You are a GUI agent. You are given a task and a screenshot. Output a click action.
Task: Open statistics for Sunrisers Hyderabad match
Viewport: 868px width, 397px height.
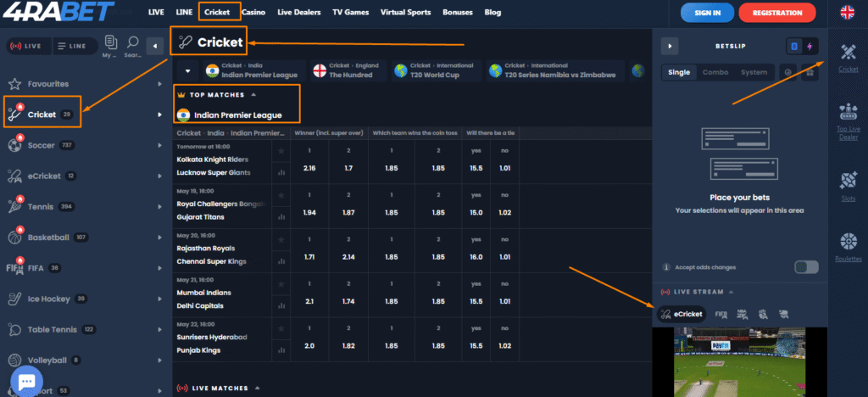(281, 350)
